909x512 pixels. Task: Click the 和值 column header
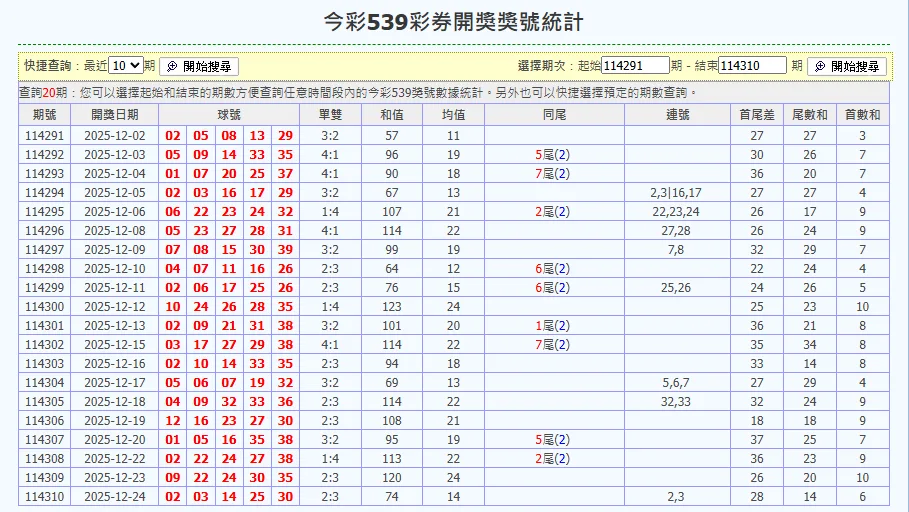392,115
